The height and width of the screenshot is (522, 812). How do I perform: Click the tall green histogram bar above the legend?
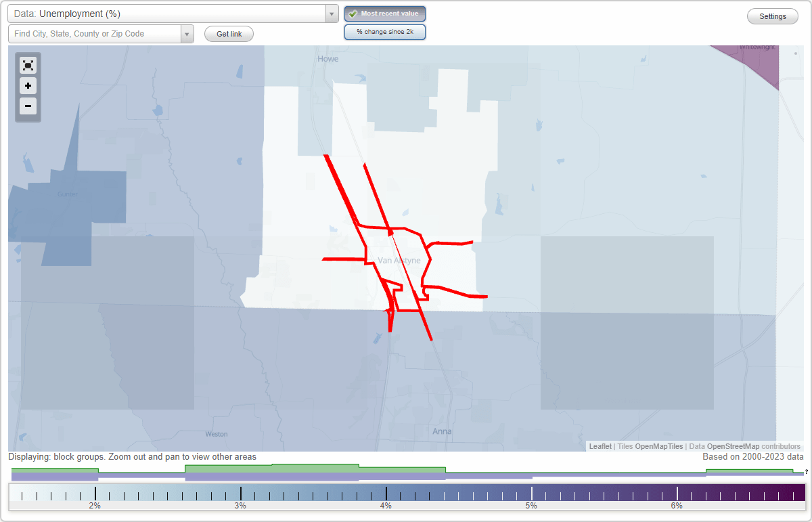[315, 468]
